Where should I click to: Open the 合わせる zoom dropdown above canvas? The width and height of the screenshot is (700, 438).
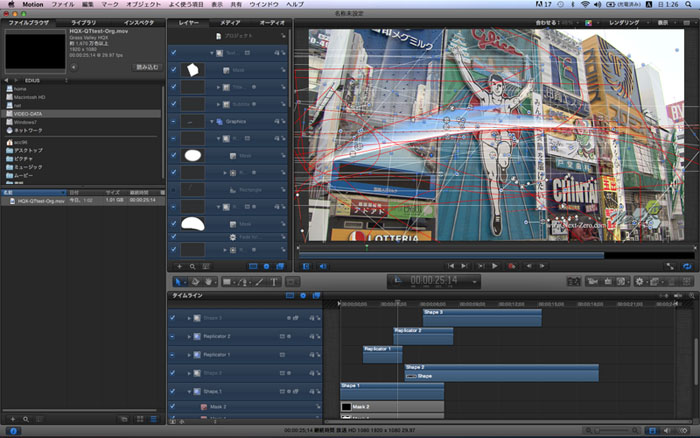pos(555,22)
